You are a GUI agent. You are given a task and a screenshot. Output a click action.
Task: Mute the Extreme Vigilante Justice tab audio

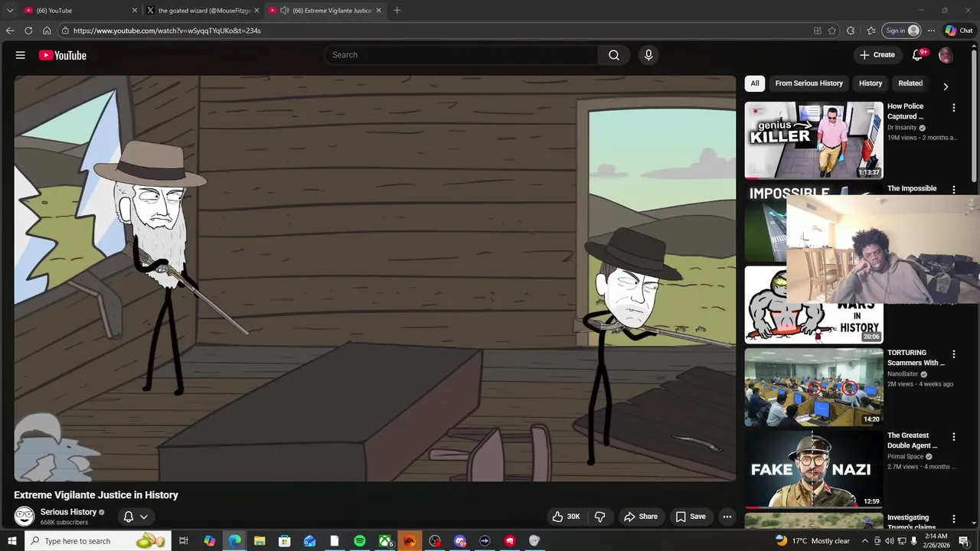pyautogui.click(x=285, y=11)
